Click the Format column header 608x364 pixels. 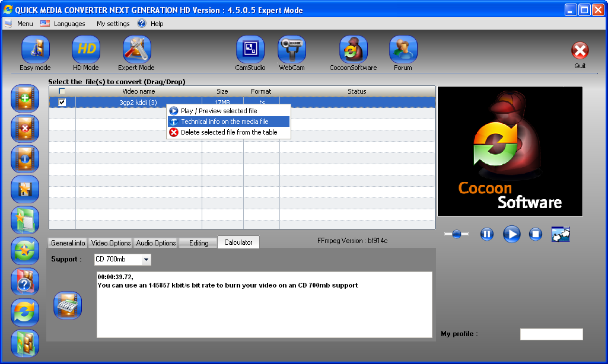(261, 91)
